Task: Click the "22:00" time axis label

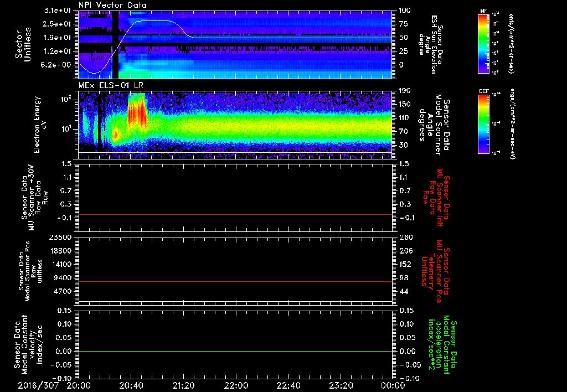Action: [236, 385]
